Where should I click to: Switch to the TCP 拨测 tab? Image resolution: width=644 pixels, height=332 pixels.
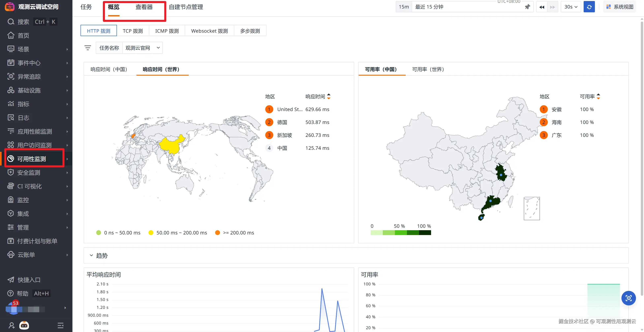[132, 31]
